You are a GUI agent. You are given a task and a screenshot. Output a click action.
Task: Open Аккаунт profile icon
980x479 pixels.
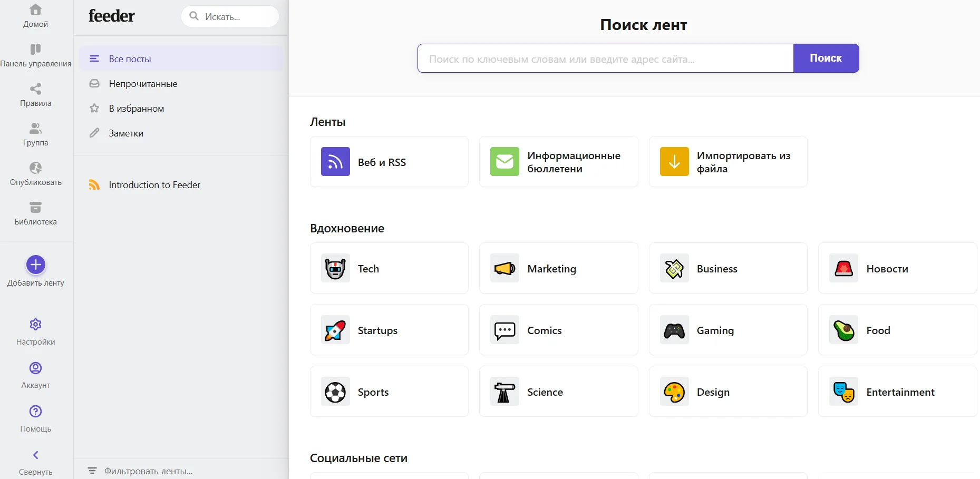click(35, 368)
